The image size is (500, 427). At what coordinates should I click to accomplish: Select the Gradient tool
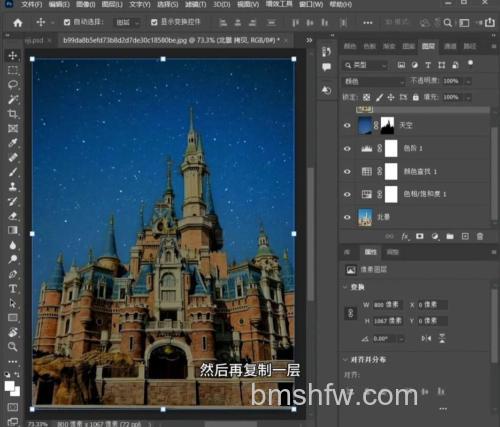(x=13, y=230)
